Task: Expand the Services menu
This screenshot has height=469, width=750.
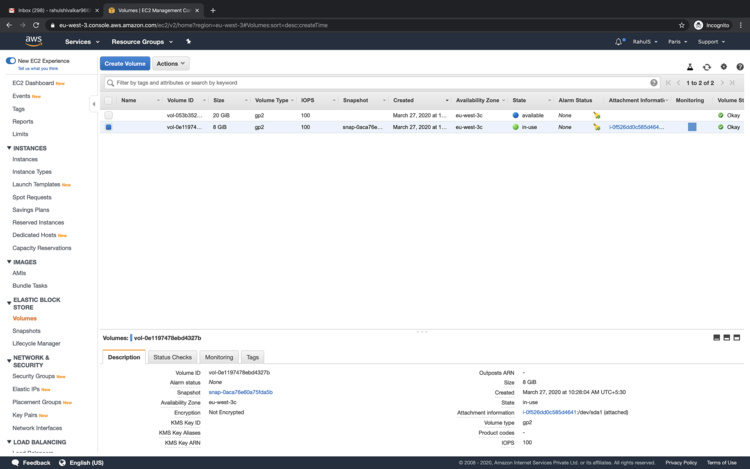Action: tap(81, 42)
